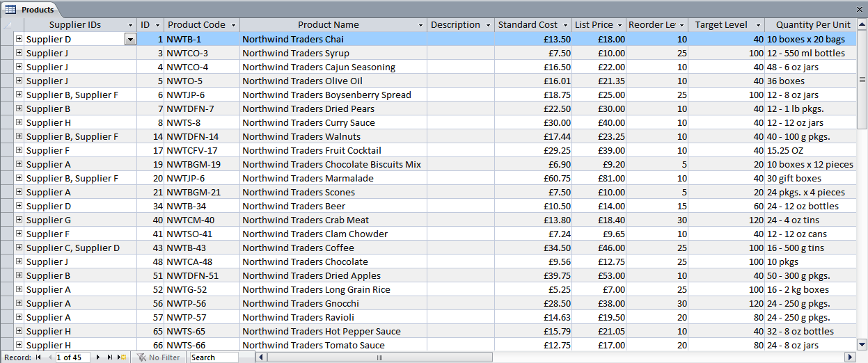Click the select-all corner cell of datasheet

point(7,25)
